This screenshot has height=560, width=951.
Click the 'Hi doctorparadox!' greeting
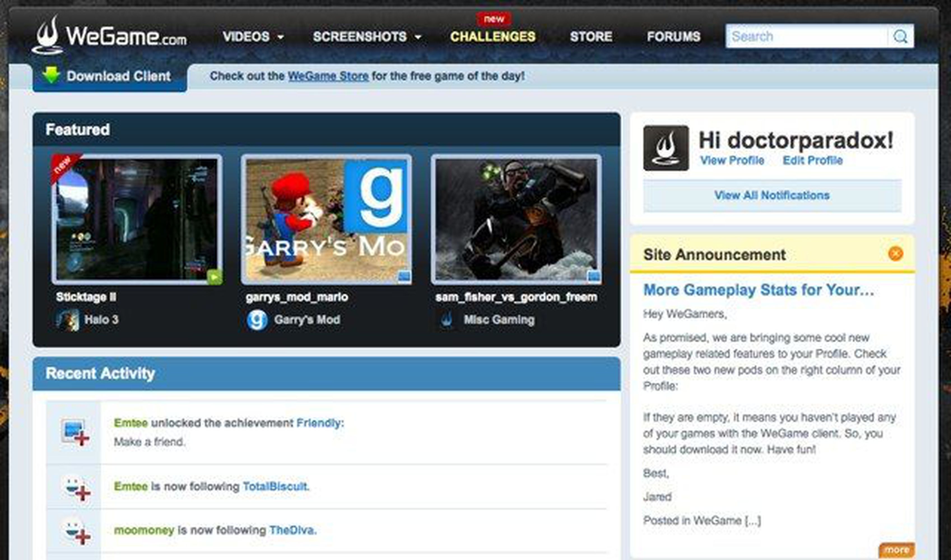tap(796, 140)
